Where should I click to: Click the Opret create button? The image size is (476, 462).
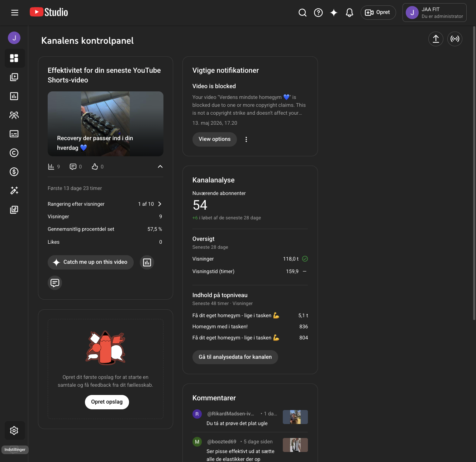point(378,13)
